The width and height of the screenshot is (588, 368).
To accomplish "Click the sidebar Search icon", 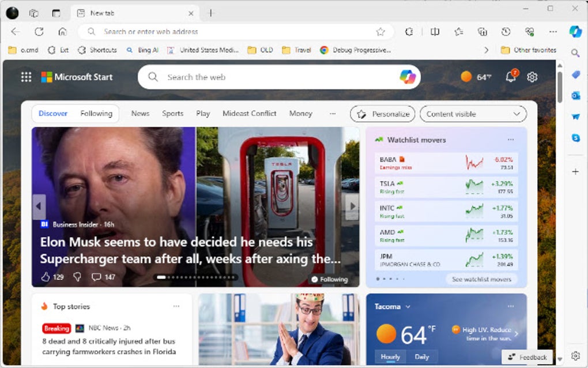I will (x=575, y=53).
